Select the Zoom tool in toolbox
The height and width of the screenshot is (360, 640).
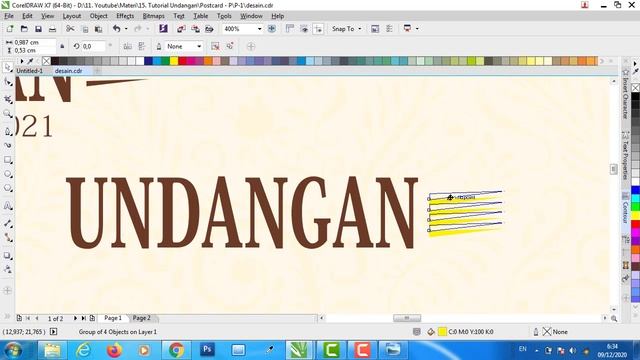coord(7,114)
